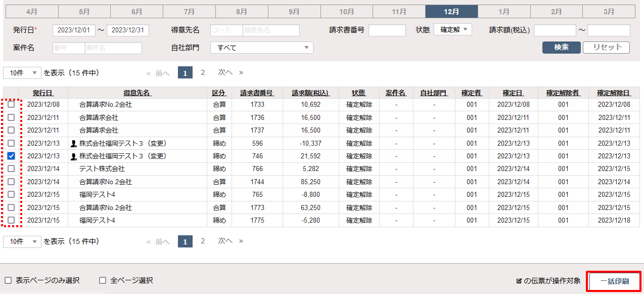The image size is (644, 294).
Task: Select the 1月 month tab
Action: point(504,11)
